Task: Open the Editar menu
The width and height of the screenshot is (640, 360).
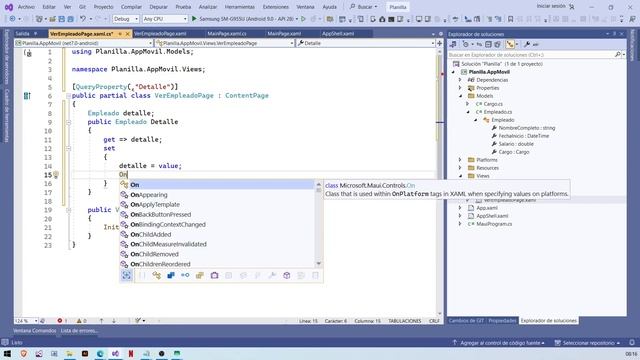Action: click(x=49, y=7)
